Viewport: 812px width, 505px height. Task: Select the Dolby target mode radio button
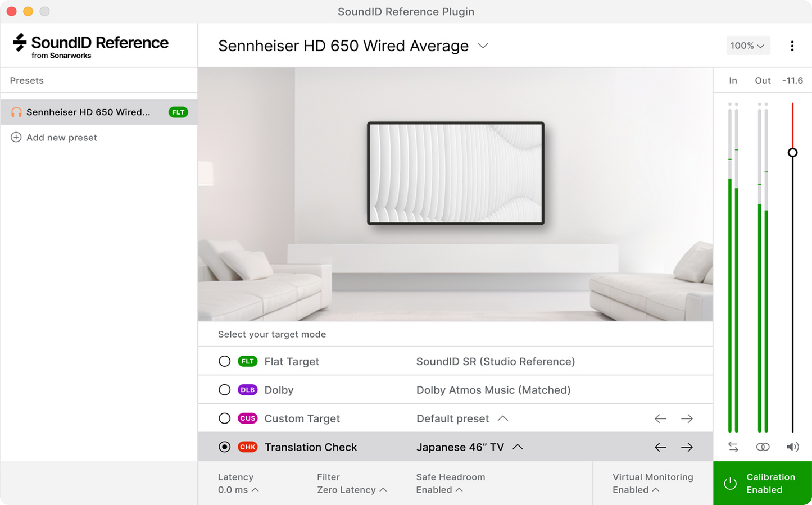pos(224,390)
